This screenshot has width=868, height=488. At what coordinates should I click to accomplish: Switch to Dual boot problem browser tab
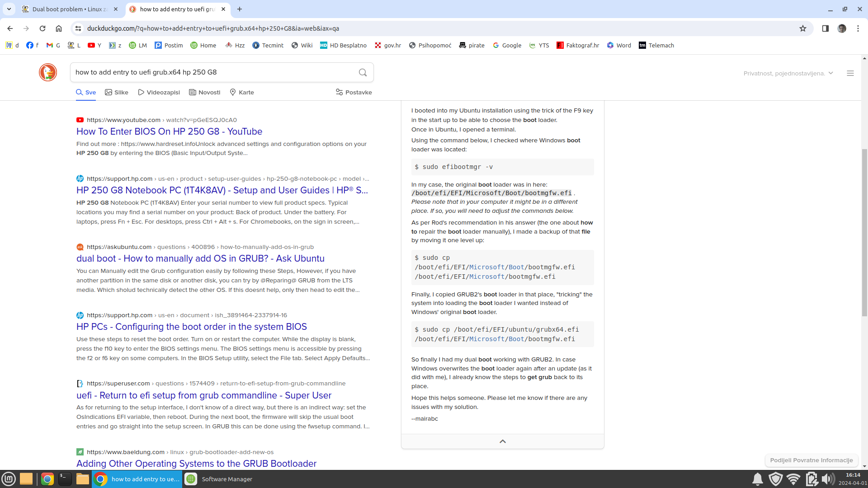(x=70, y=9)
